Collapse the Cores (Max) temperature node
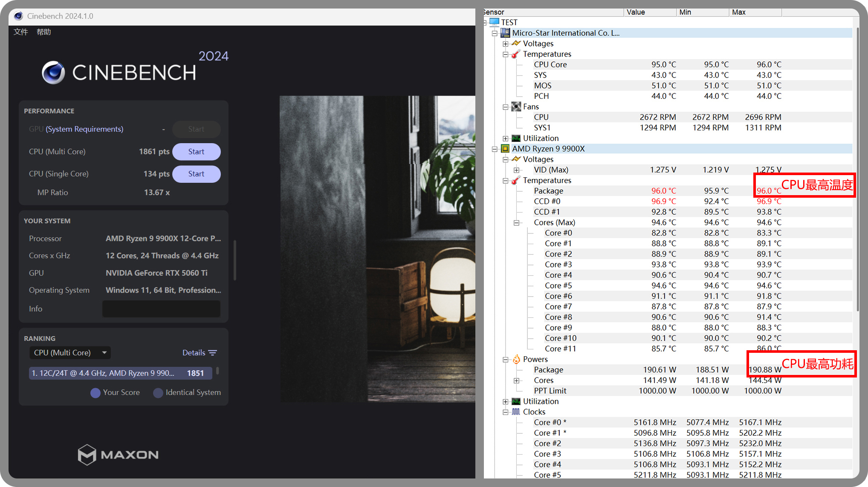The width and height of the screenshot is (868, 487). pos(516,222)
